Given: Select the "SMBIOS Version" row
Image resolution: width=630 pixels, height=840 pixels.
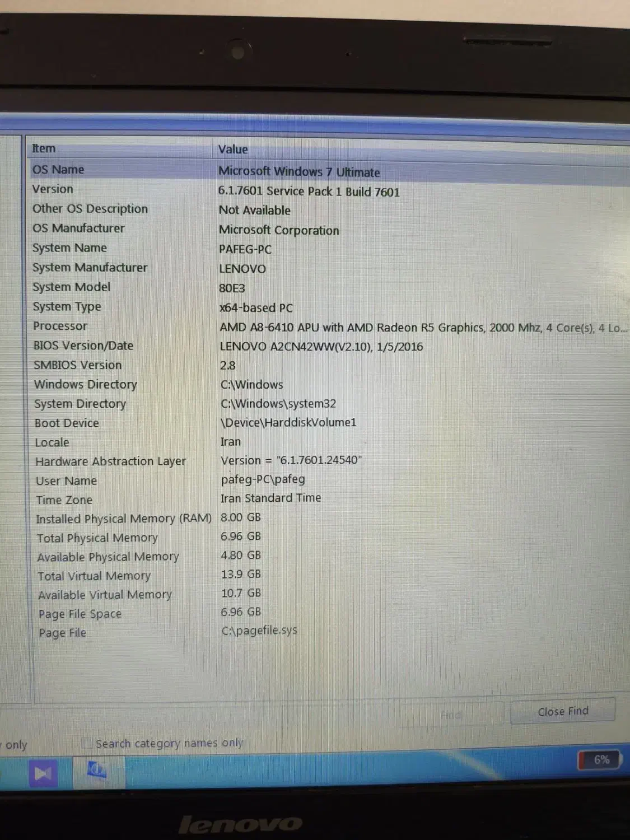Looking at the screenshot, I should pyautogui.click(x=328, y=365).
